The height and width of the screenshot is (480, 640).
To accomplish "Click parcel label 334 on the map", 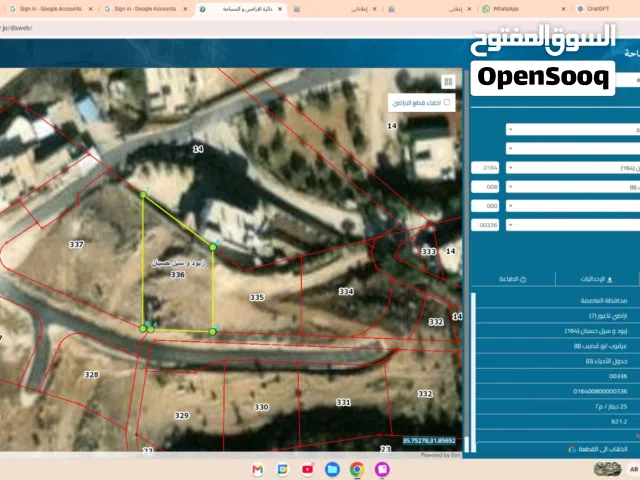I will [346, 291].
